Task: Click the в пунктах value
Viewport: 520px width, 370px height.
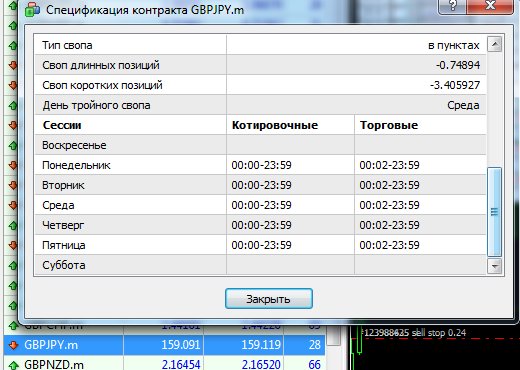Action: 454,45
